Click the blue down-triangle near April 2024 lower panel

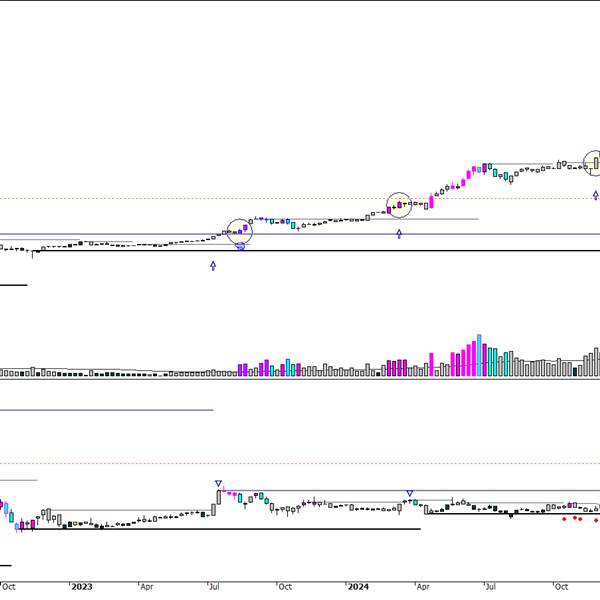coord(410,494)
